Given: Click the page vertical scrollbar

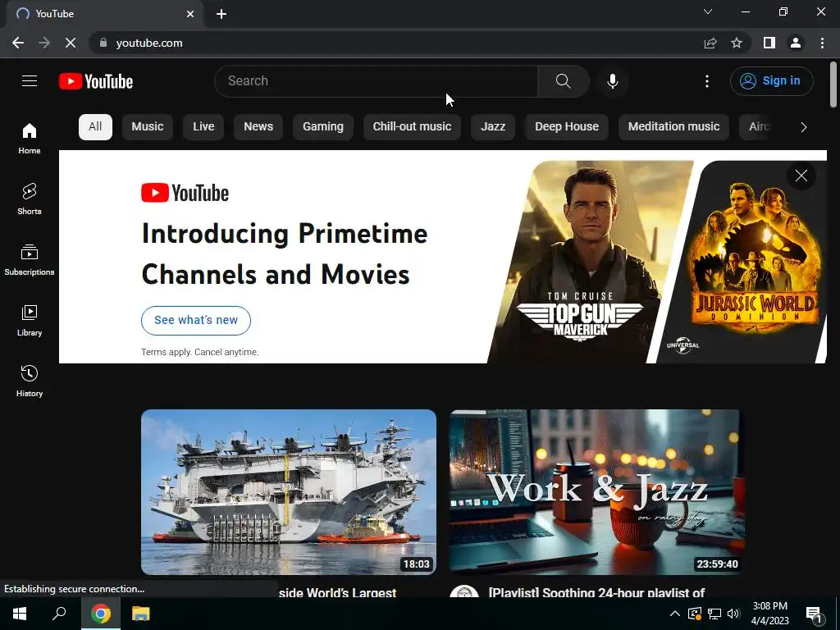Looking at the screenshot, I should tap(833, 84).
